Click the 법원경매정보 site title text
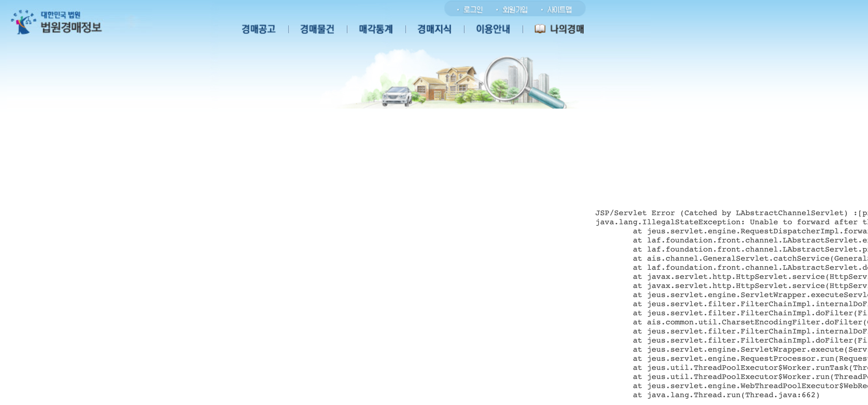The width and height of the screenshot is (868, 405). pyautogui.click(x=71, y=27)
